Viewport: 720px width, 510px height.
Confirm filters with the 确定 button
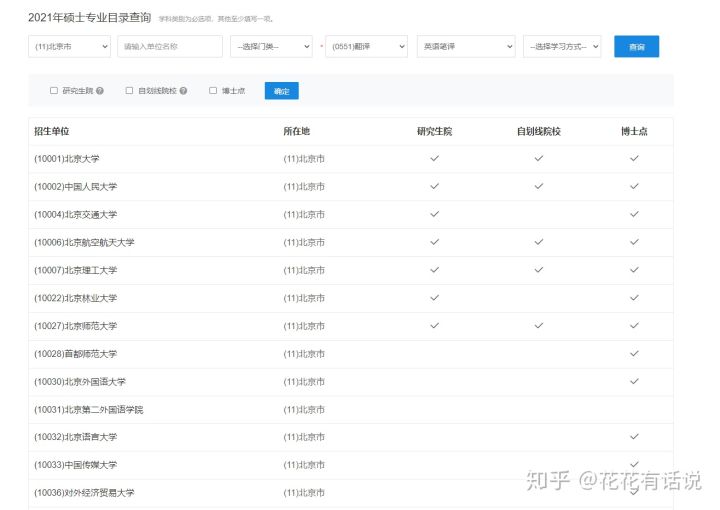pyautogui.click(x=281, y=91)
